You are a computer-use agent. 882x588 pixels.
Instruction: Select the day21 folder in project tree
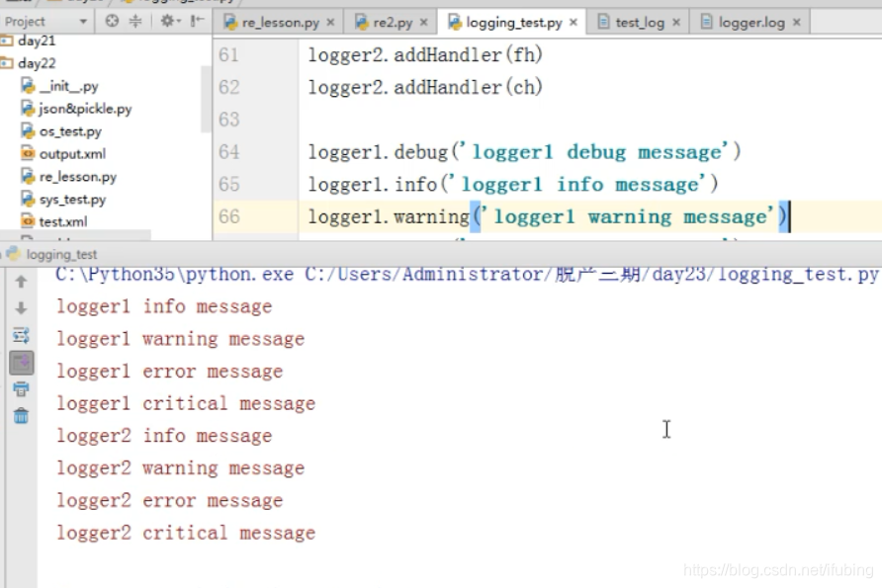pos(37,41)
